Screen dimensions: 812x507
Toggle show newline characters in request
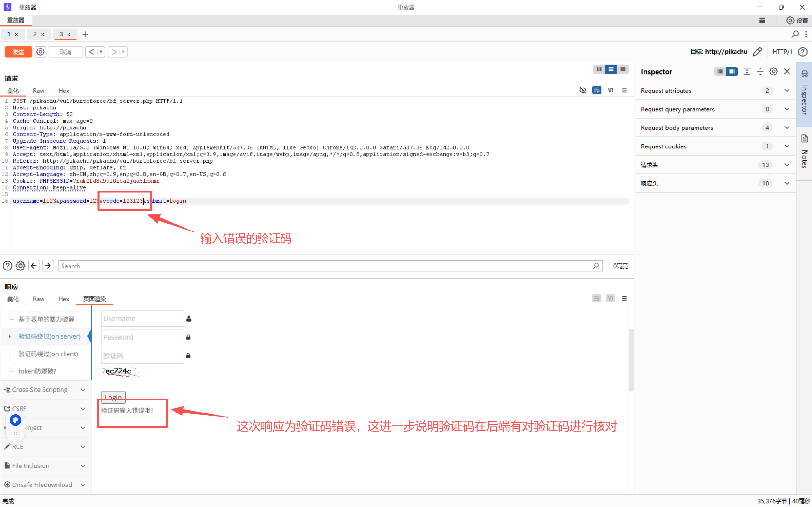pyautogui.click(x=610, y=90)
